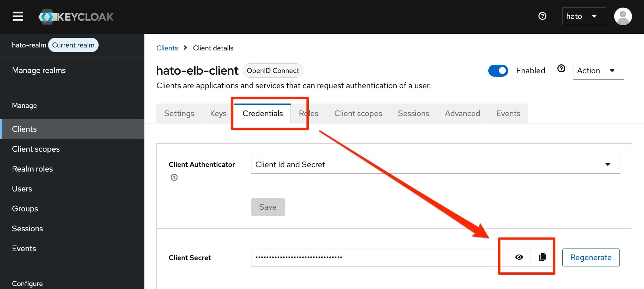This screenshot has width=644, height=289.
Task: Click the OpenID Connect label badge
Action: pyautogui.click(x=273, y=71)
